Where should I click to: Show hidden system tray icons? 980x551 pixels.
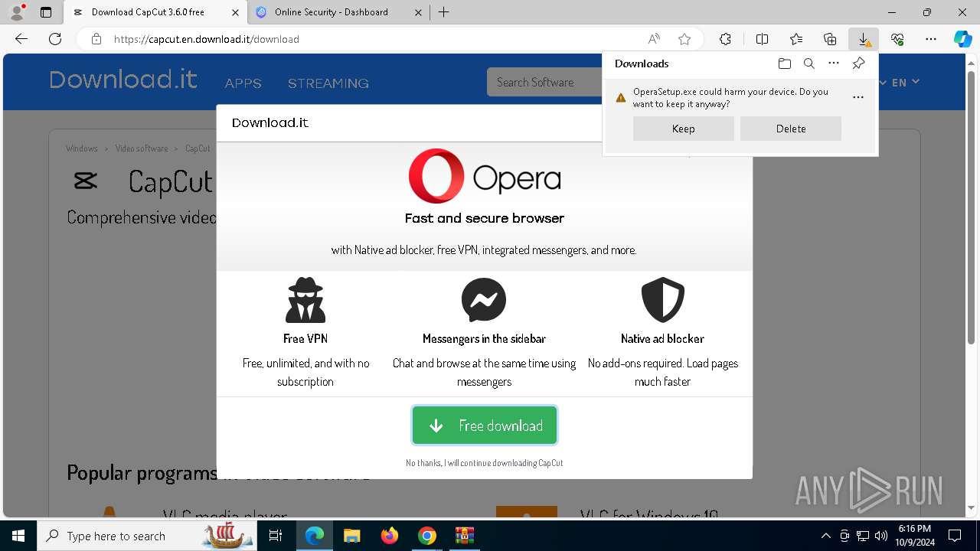[825, 536]
